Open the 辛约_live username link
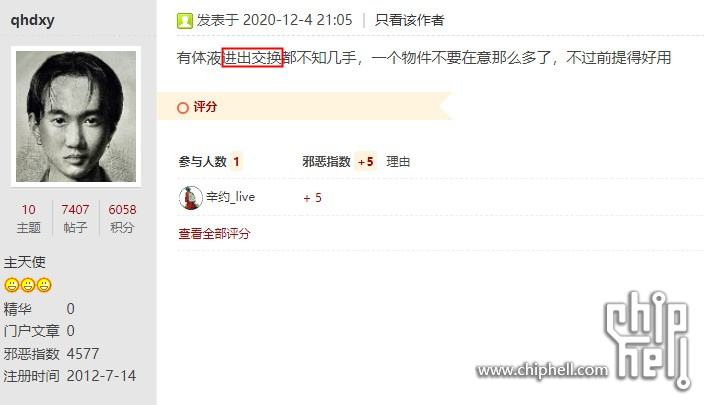This screenshot has width=704, height=405. click(231, 197)
